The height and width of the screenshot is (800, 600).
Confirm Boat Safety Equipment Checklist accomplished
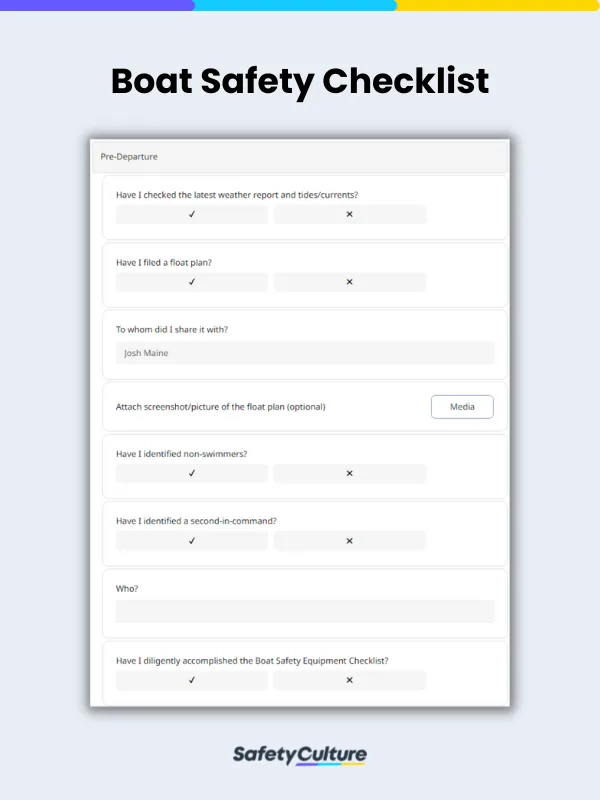click(x=192, y=680)
